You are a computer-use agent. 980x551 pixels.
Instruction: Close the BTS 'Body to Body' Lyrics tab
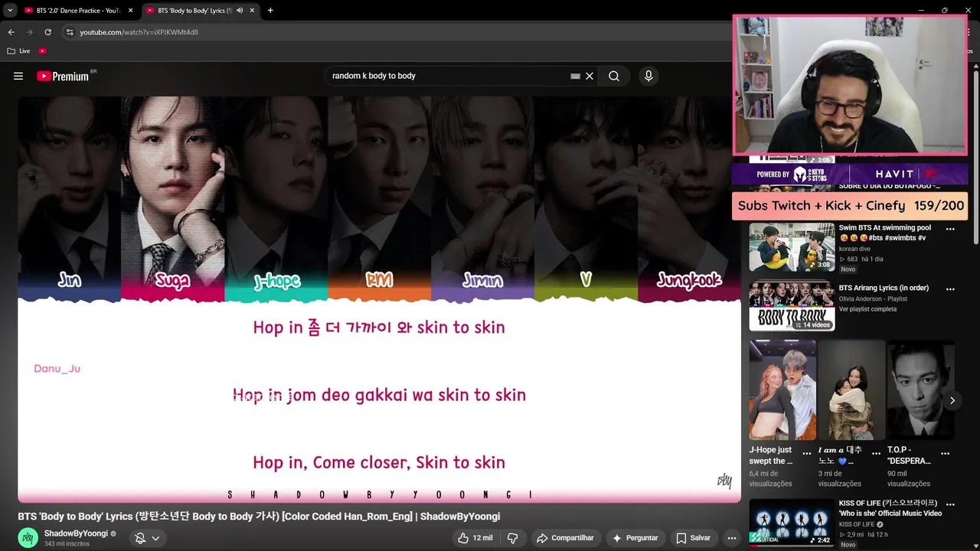[x=252, y=11]
